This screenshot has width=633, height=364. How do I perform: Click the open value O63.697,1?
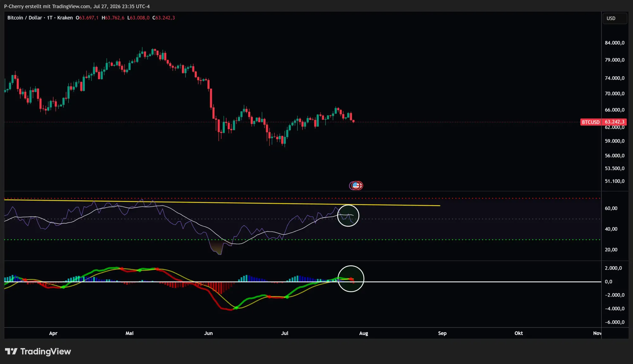87,18
